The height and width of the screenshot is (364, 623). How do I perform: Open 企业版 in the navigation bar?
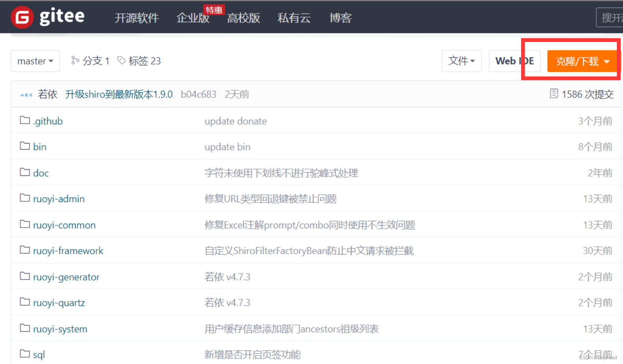click(193, 18)
